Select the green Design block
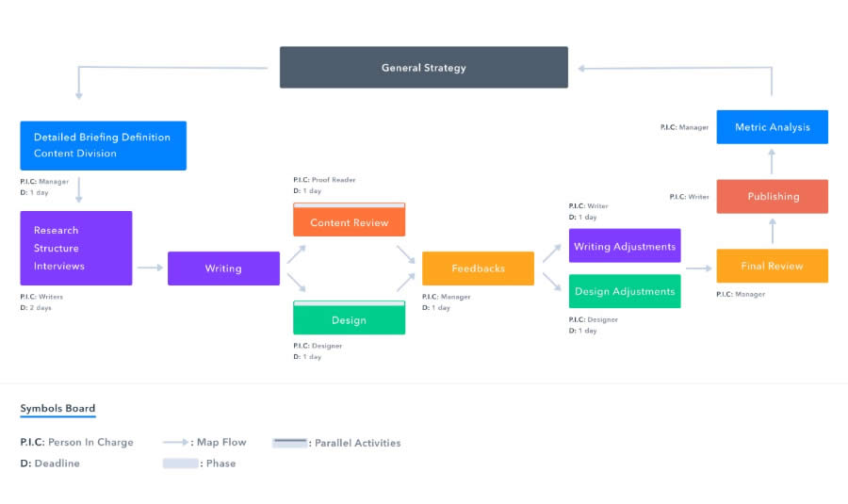848x504 pixels. tap(349, 320)
